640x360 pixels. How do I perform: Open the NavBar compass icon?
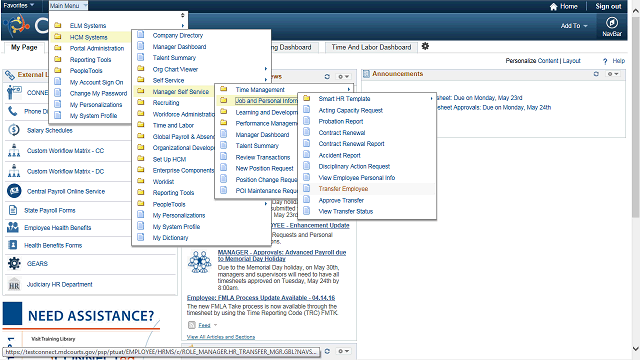(611, 23)
